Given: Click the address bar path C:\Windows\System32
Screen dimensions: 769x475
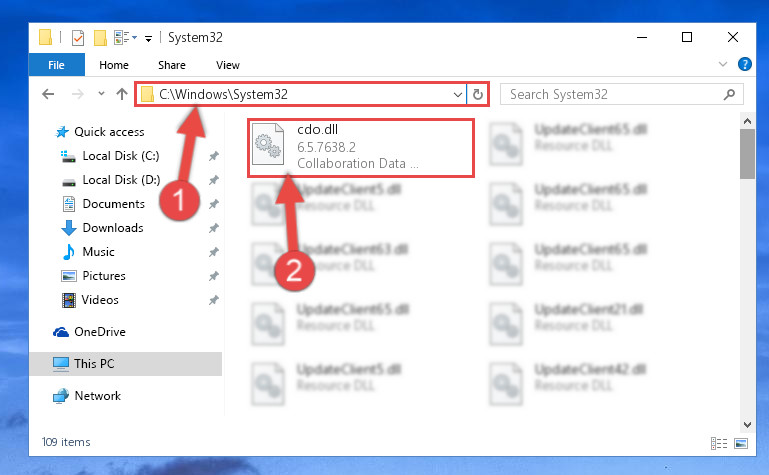Looking at the screenshot, I should pyautogui.click(x=223, y=94).
